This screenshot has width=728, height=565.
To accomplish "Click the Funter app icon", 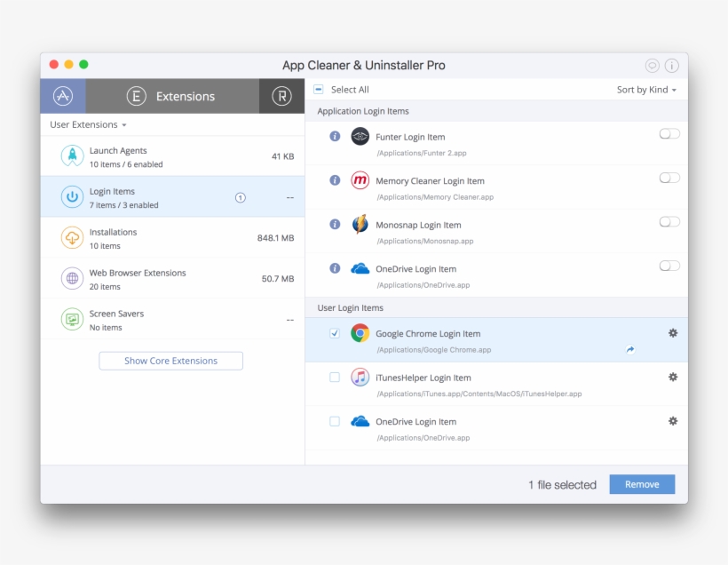I will [360, 136].
